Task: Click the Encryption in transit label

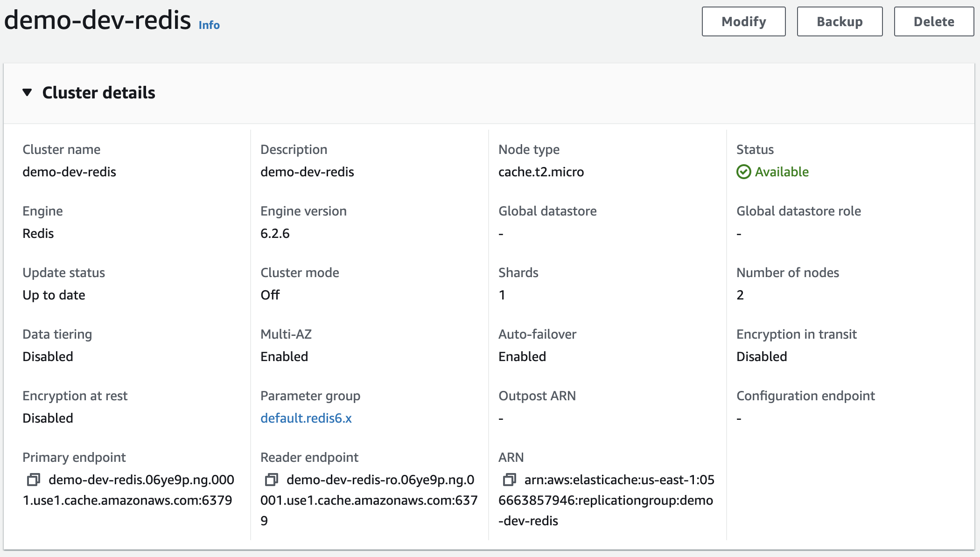Action: (x=797, y=334)
